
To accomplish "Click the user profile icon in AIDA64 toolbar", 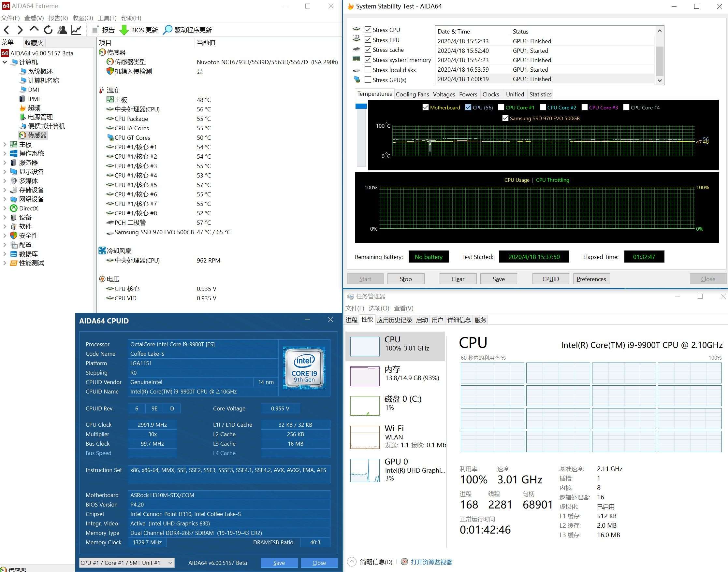I will coord(62,30).
